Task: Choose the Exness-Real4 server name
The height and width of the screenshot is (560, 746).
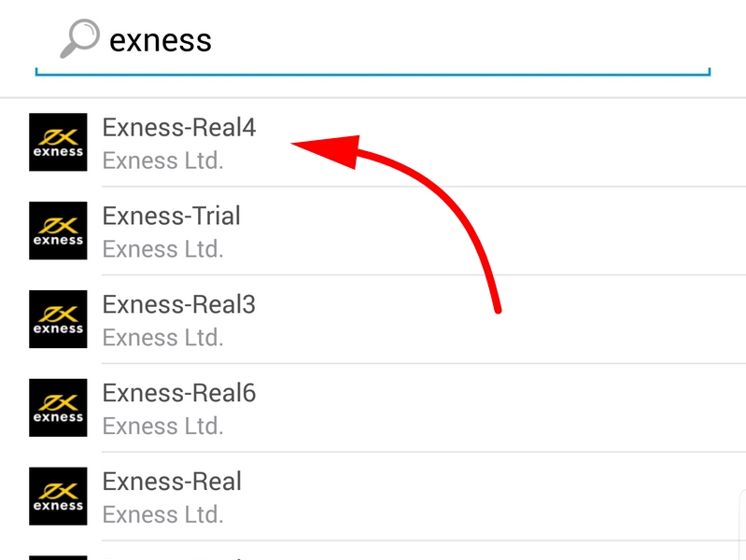Action: click(x=178, y=127)
